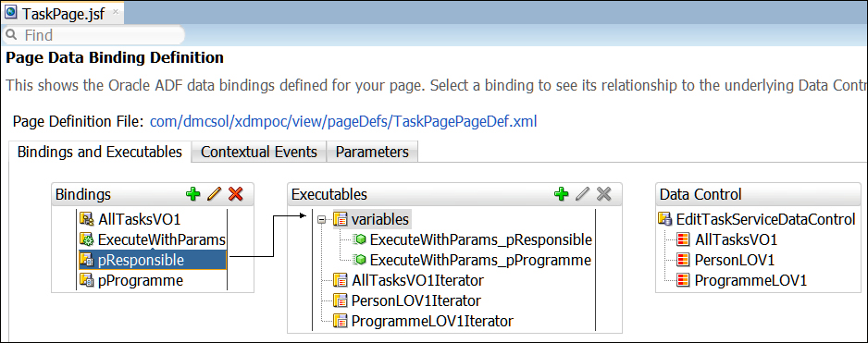The height and width of the screenshot is (343, 868).
Task: Select the PersonLOV1Iterator executable
Action: [407, 301]
